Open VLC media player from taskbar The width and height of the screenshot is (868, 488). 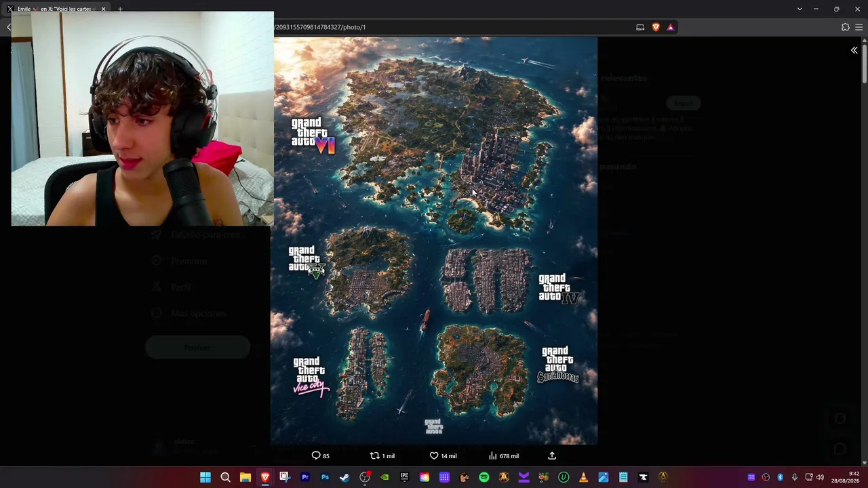[583, 477]
